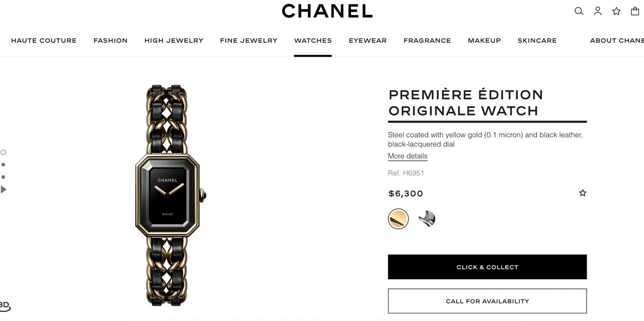Open the shopping bag icon
The height and width of the screenshot is (321, 644).
[635, 11]
